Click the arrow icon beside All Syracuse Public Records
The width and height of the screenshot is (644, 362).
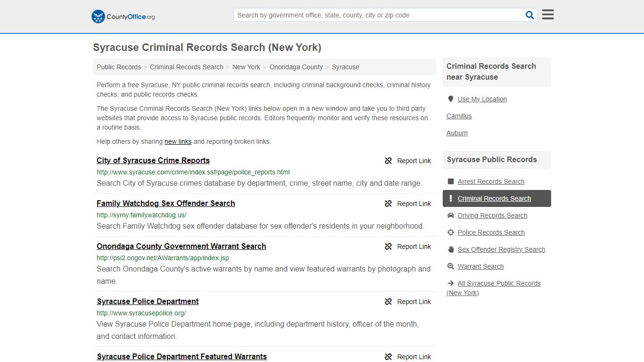tap(451, 283)
